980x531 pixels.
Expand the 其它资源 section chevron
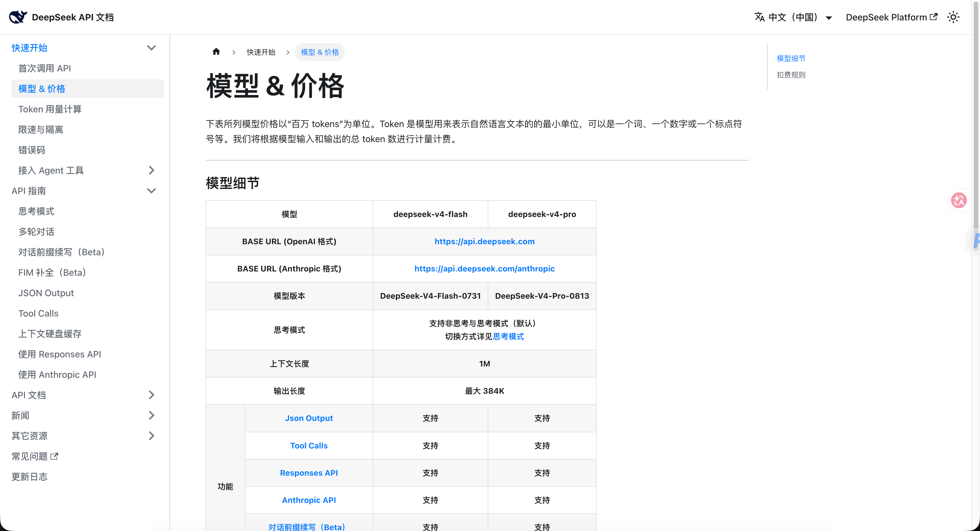click(x=151, y=436)
